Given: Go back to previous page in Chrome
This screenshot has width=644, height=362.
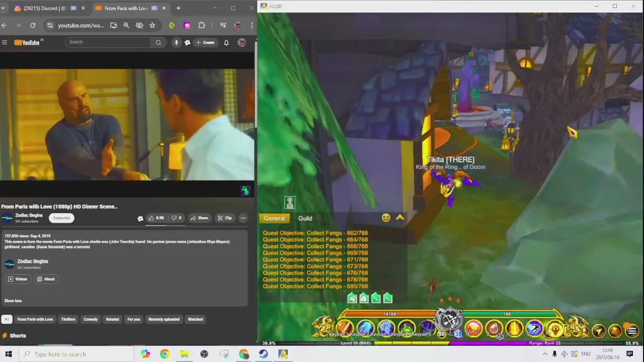Looking at the screenshot, I should pos(4,25).
